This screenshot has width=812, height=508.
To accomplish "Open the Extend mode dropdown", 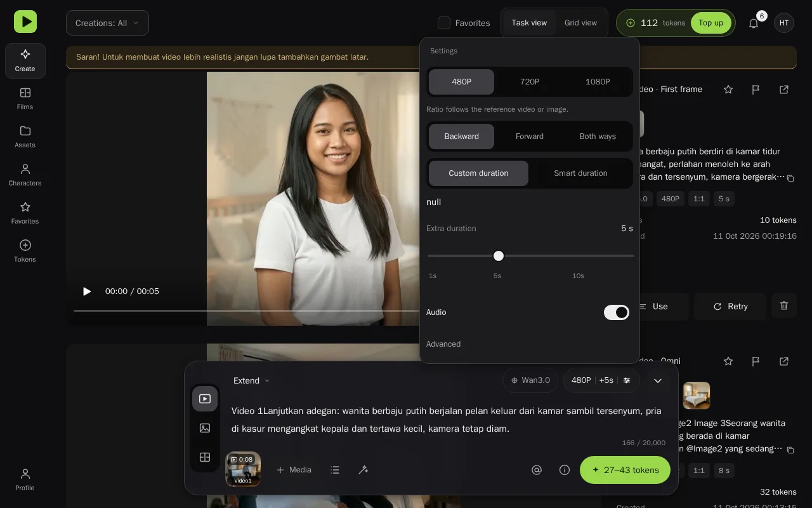I will click(x=251, y=380).
